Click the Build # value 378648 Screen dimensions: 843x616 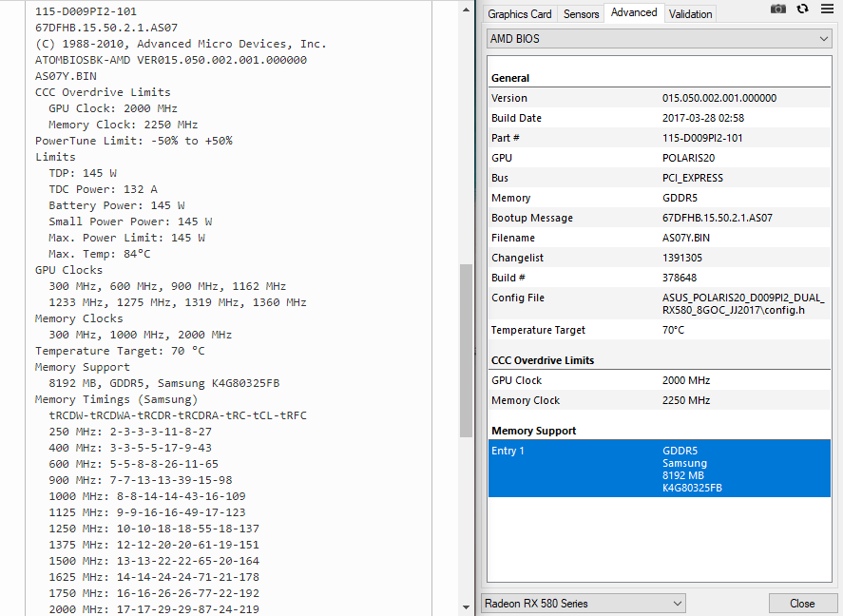[679, 278]
